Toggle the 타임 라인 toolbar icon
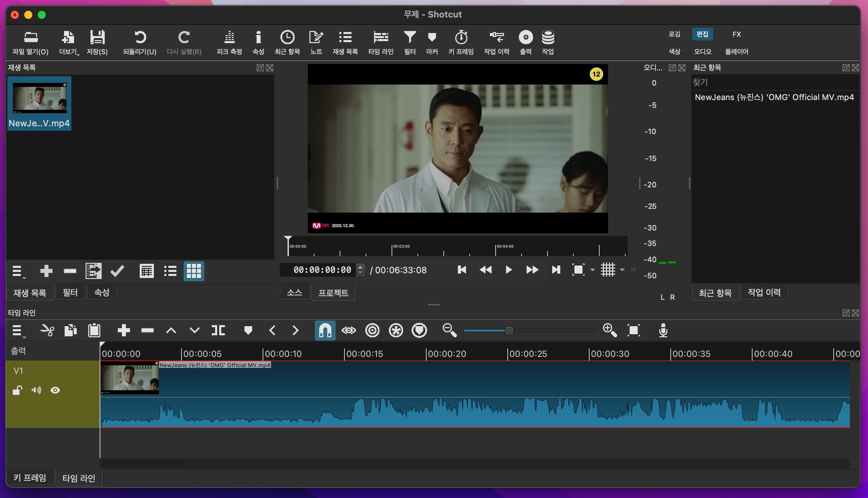The image size is (868, 498). click(381, 42)
